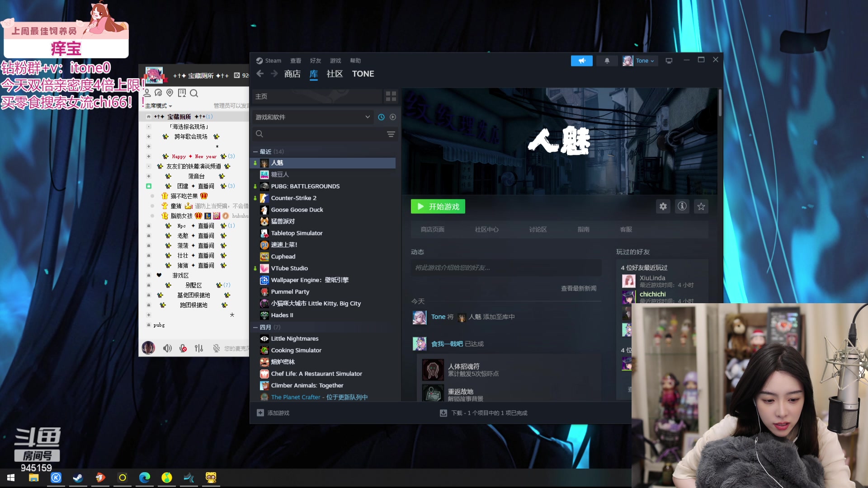This screenshot has height=488, width=868.
Task: Open headset support icon in voice chat
Action: pos(158,93)
